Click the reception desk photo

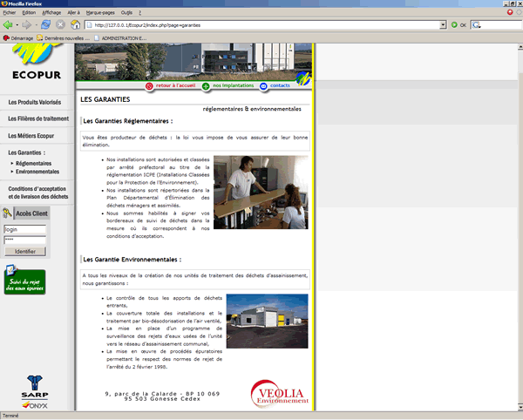261,193
